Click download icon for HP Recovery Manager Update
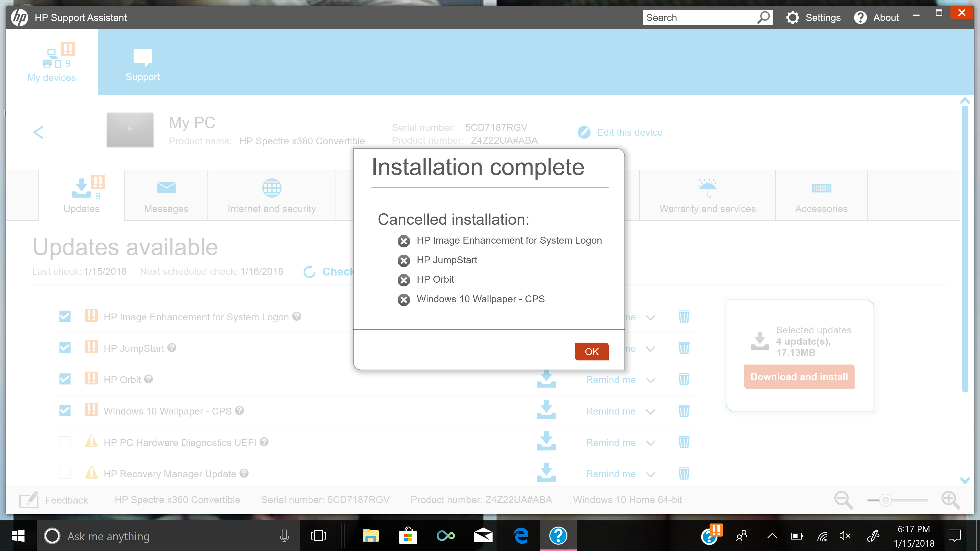This screenshot has height=551, width=980. click(546, 472)
